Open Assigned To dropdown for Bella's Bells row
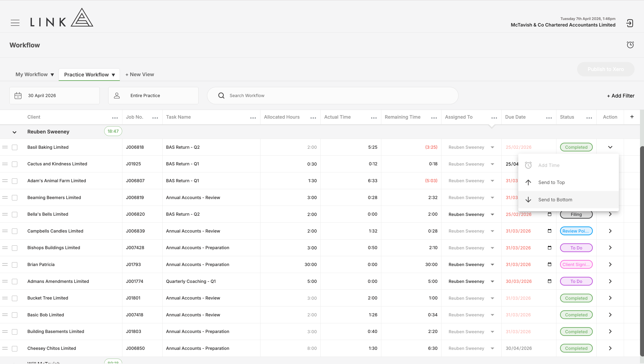Screen dimensions: 644x364 tap(492, 214)
